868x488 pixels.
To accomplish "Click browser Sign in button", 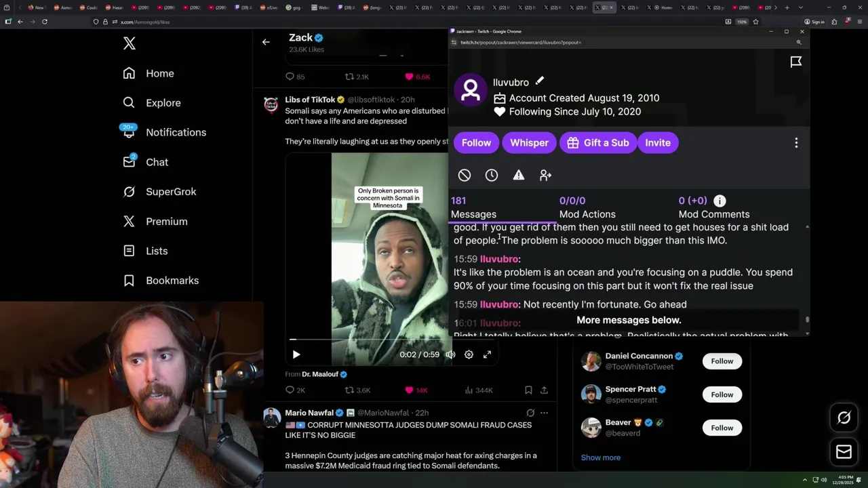I will coord(814,22).
